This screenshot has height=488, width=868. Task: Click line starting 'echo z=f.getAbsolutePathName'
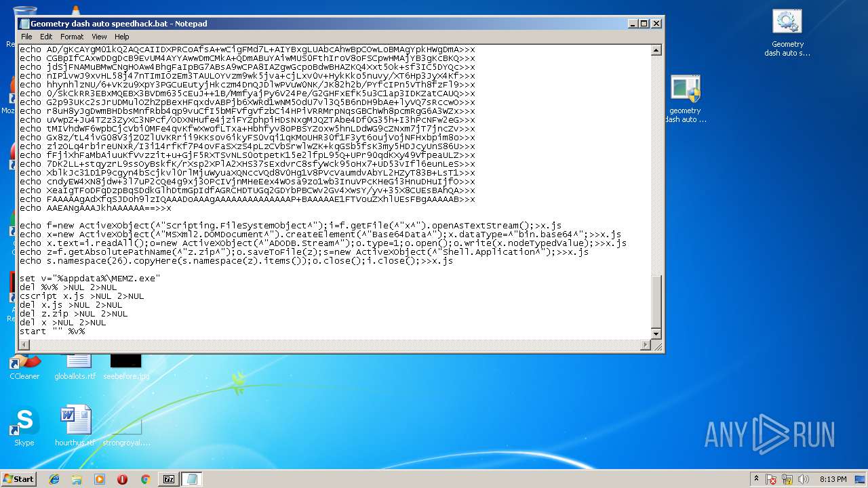[304, 252]
